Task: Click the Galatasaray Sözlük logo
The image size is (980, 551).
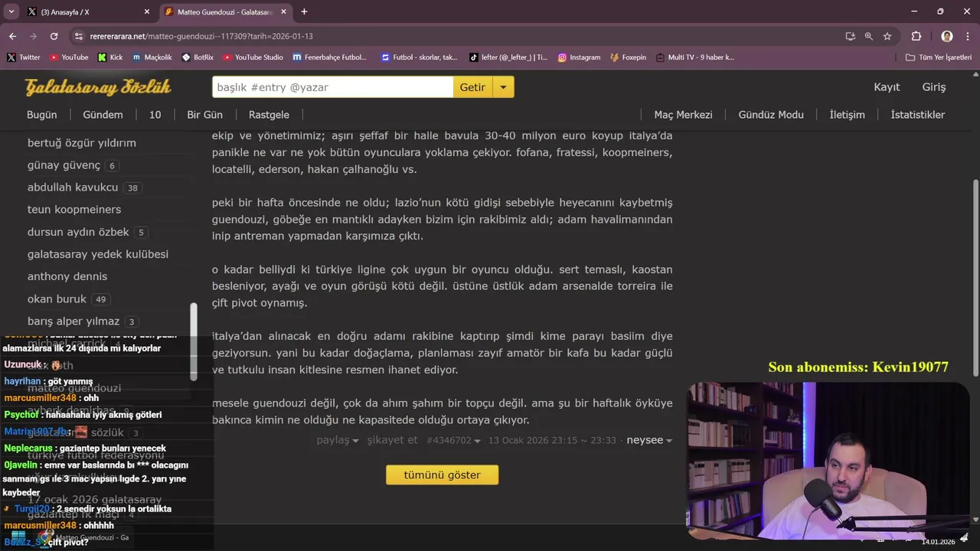Action: click(98, 87)
